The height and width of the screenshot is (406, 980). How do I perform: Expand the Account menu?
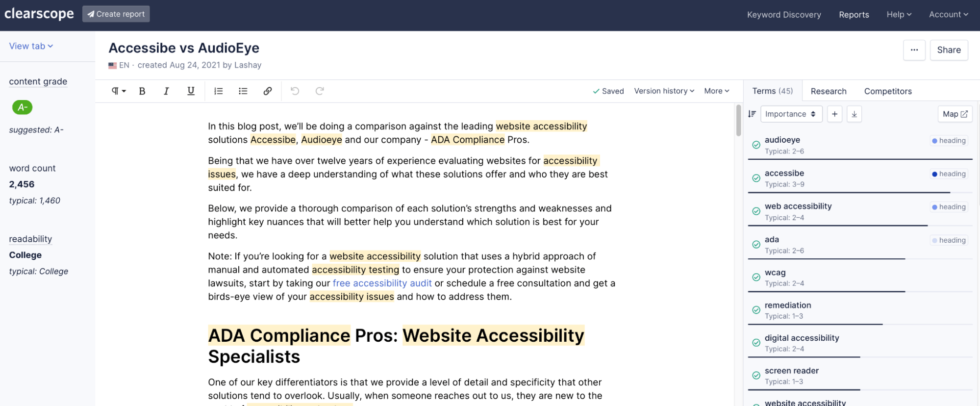pos(949,15)
